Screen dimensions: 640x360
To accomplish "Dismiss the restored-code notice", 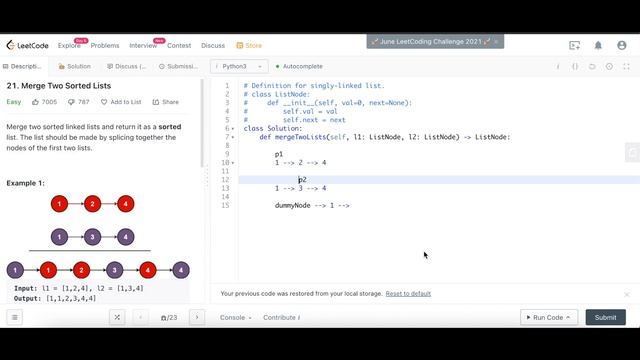I will [x=627, y=294].
